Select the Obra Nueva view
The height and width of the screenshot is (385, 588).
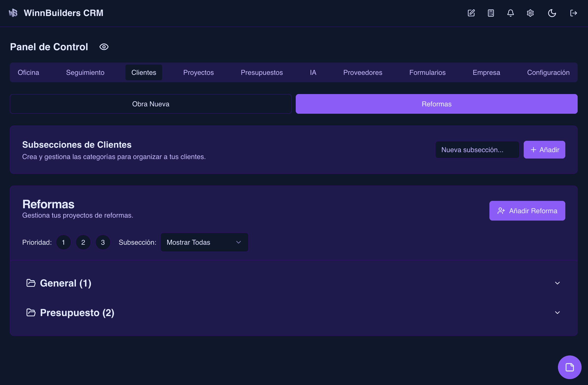151,104
